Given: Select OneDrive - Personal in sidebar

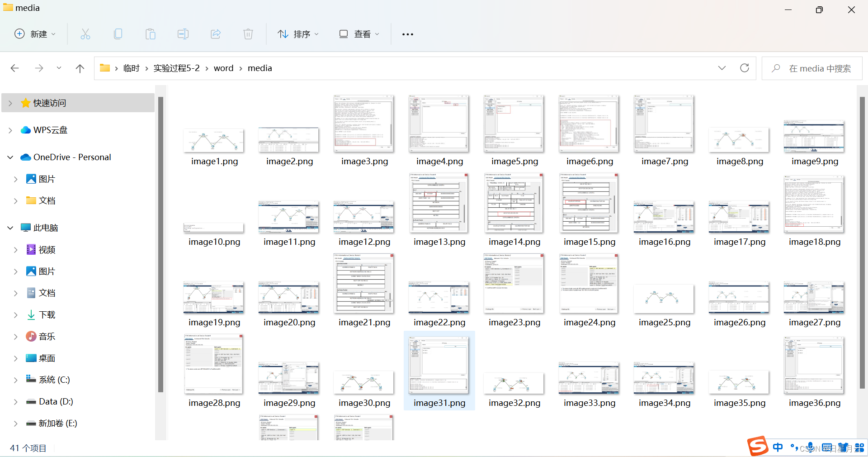Looking at the screenshot, I should pyautogui.click(x=72, y=157).
